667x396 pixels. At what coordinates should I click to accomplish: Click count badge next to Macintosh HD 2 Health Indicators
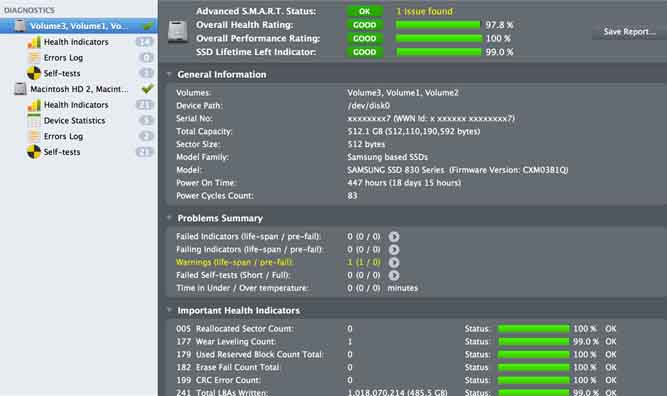tap(145, 105)
